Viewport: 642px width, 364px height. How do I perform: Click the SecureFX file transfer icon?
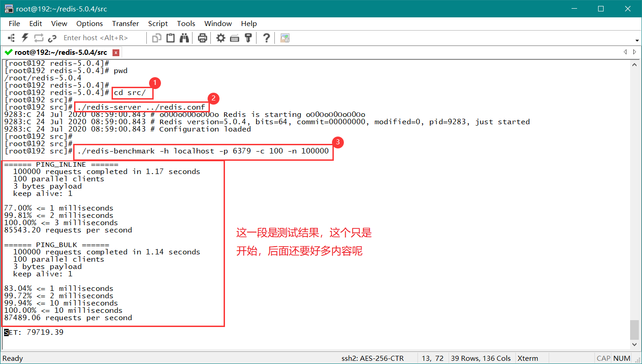click(285, 38)
